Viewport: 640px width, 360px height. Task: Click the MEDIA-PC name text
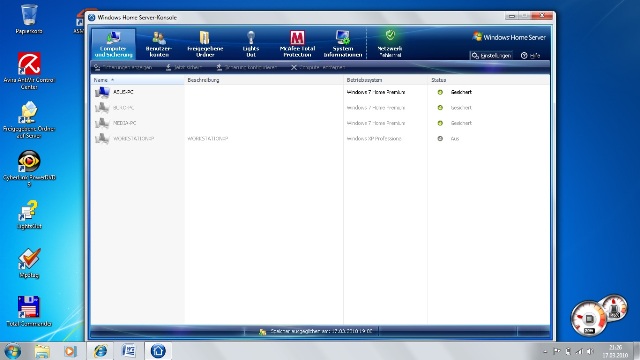pyautogui.click(x=124, y=123)
